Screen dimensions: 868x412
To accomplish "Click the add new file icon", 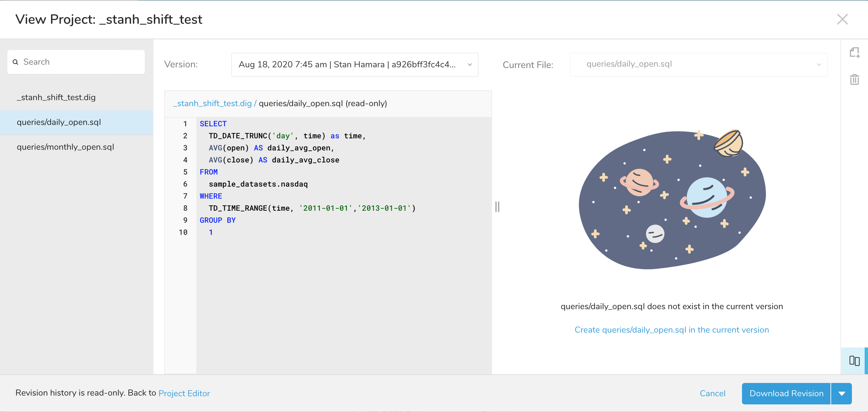I will 854,53.
